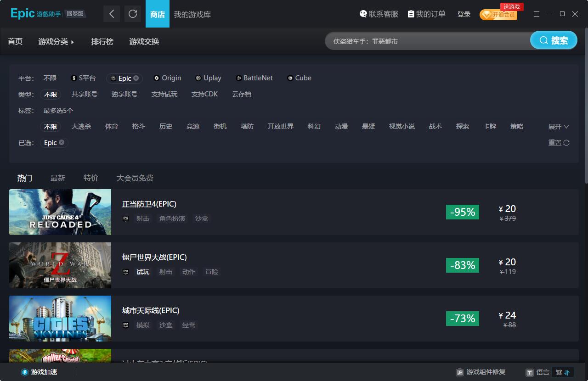Click the 登录 login link
The height and width of the screenshot is (381, 588).
464,14
